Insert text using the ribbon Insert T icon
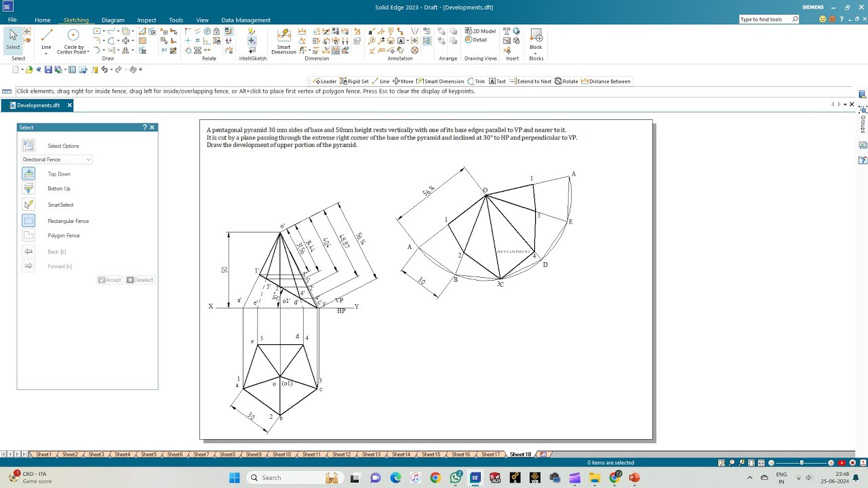The width and height of the screenshot is (868, 488). (x=507, y=32)
